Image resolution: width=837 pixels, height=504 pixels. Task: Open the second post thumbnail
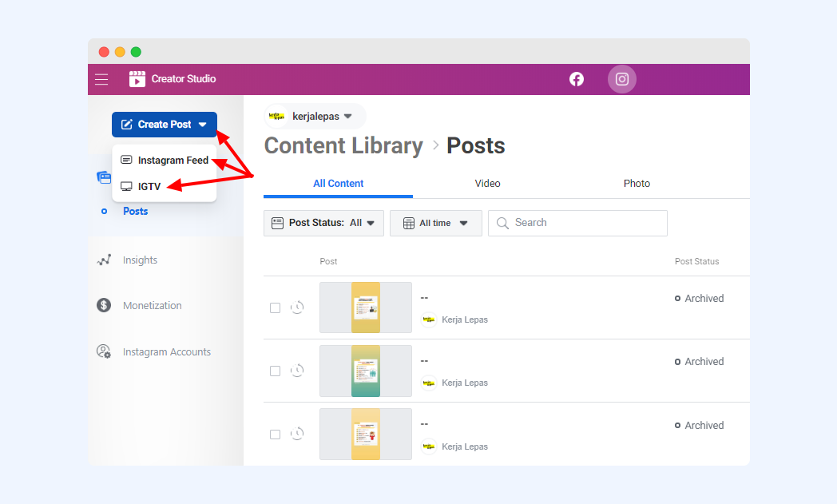366,371
